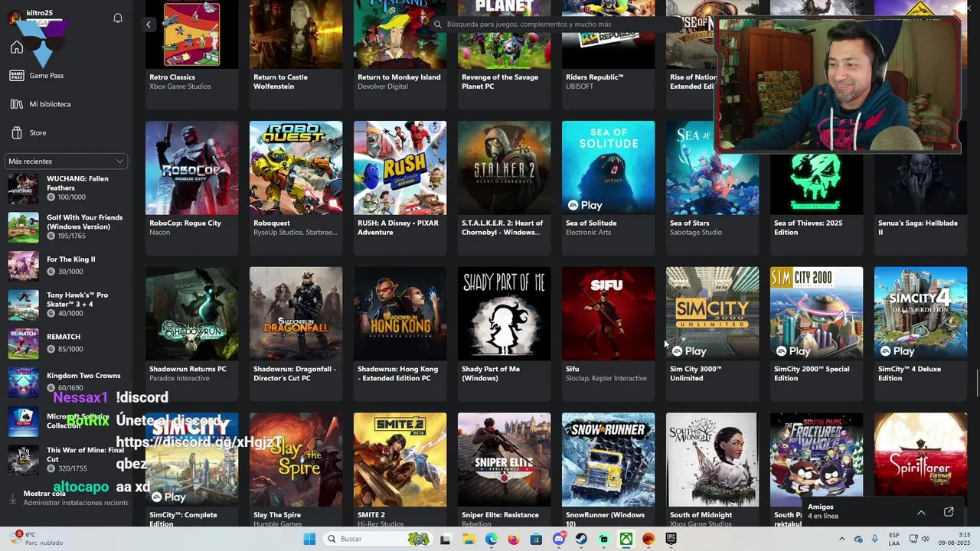Click the game search field
The height and width of the screenshot is (551, 980).
point(555,24)
